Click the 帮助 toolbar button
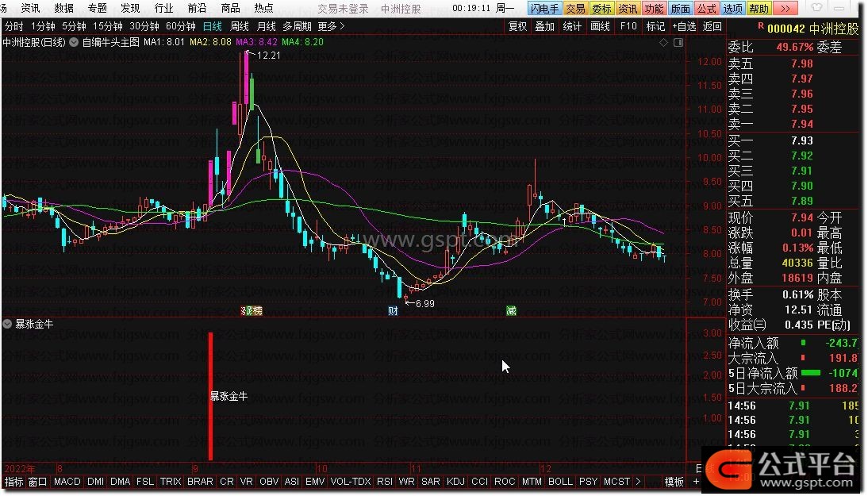 tap(759, 8)
